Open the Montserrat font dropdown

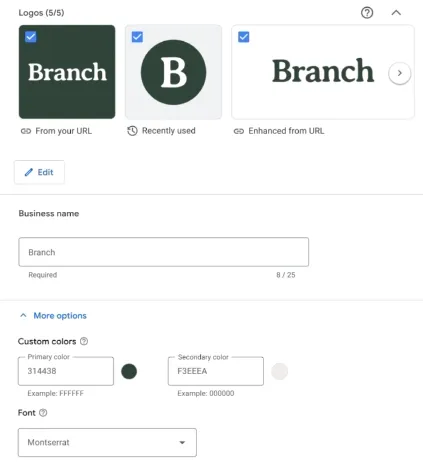107,442
